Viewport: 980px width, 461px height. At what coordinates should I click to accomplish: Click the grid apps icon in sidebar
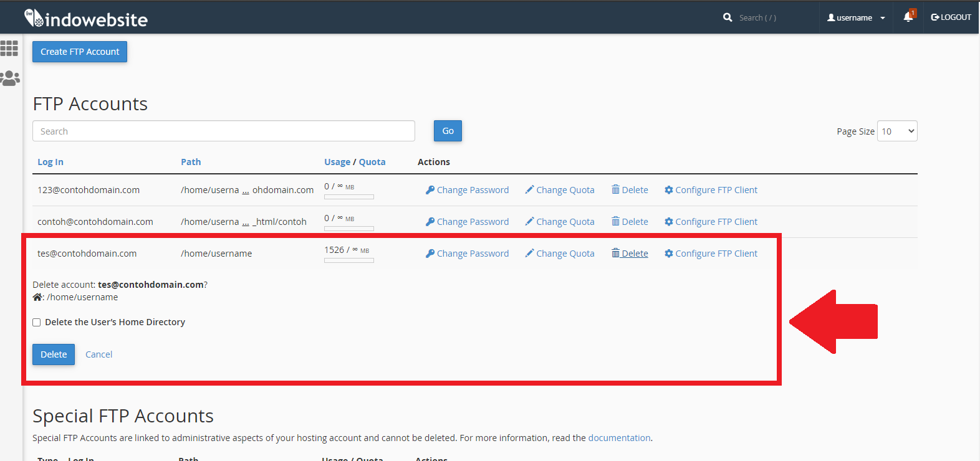(x=9, y=48)
